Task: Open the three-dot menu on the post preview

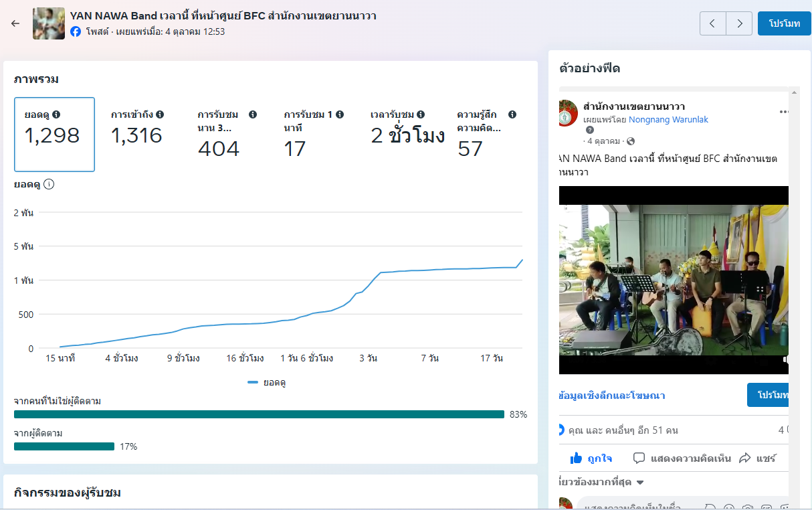Action: point(784,112)
